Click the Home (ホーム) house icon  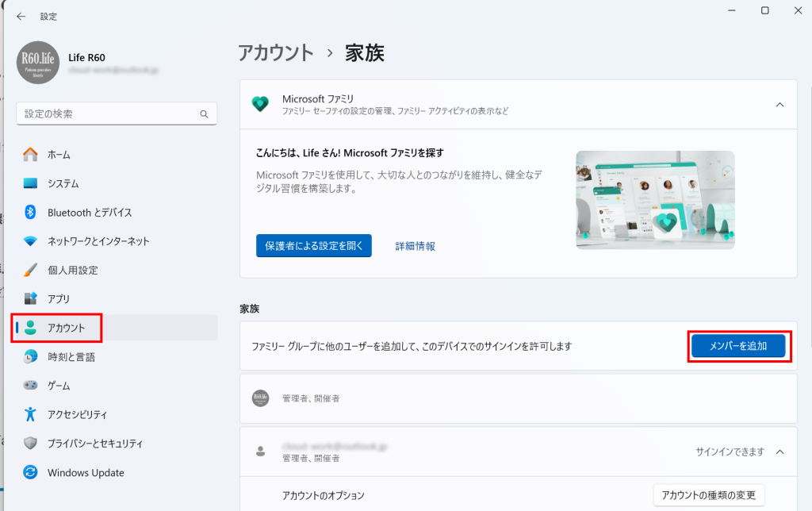[x=31, y=155]
